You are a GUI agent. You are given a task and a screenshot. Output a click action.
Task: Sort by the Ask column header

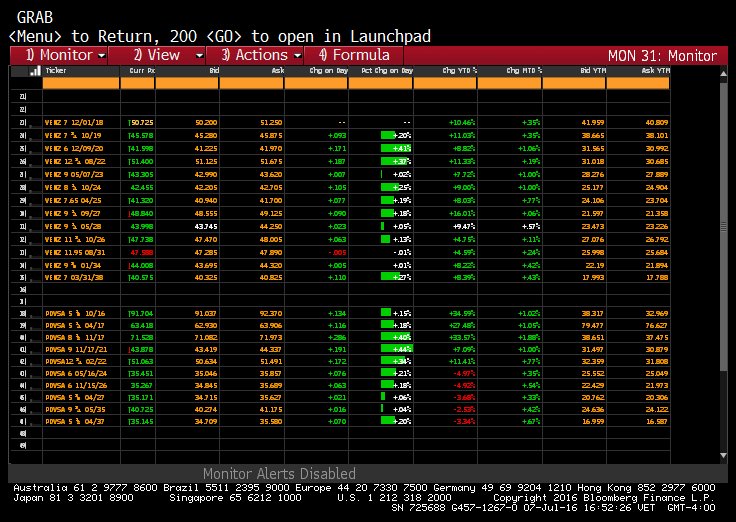[x=278, y=70]
